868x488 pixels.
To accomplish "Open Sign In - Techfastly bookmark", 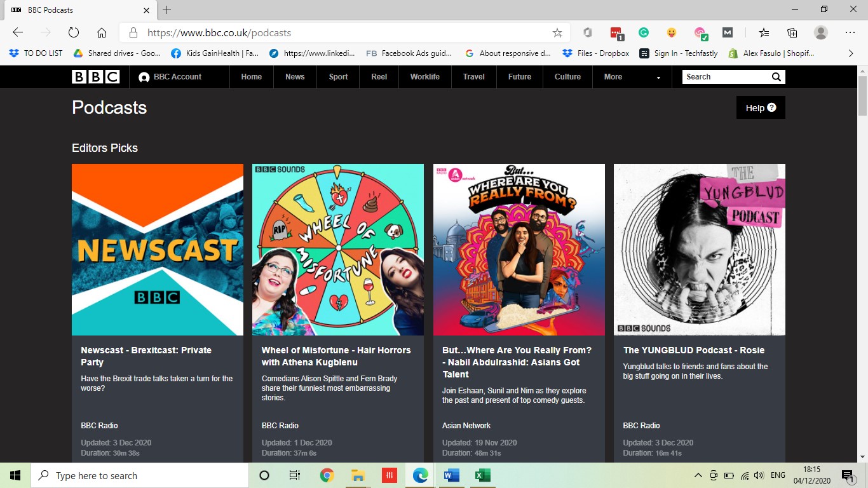I will click(x=679, y=53).
